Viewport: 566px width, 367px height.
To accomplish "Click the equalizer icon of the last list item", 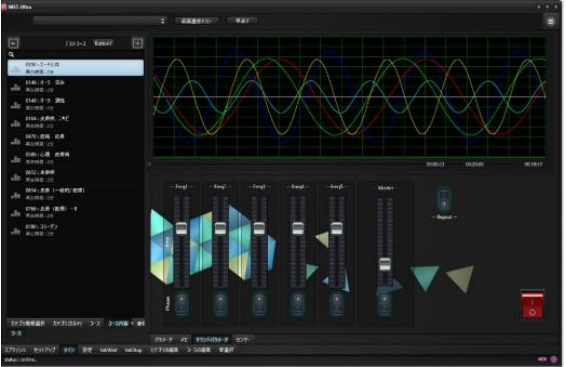I will [x=15, y=231].
